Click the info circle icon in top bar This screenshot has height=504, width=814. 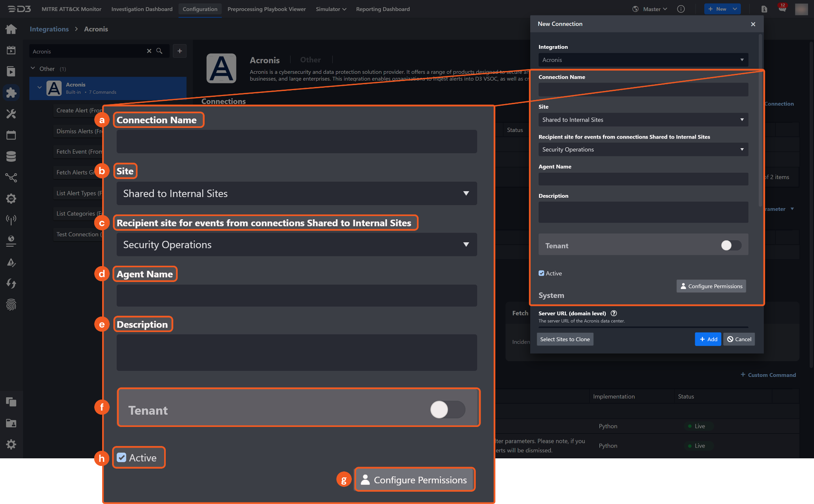point(681,9)
